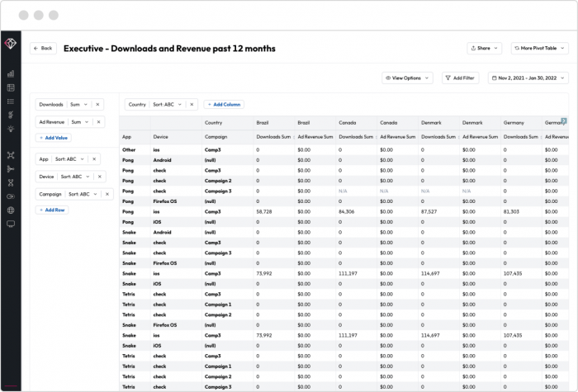Open the monitor display sidebar icon
Screen dimensions: 578x392
click(x=11, y=224)
